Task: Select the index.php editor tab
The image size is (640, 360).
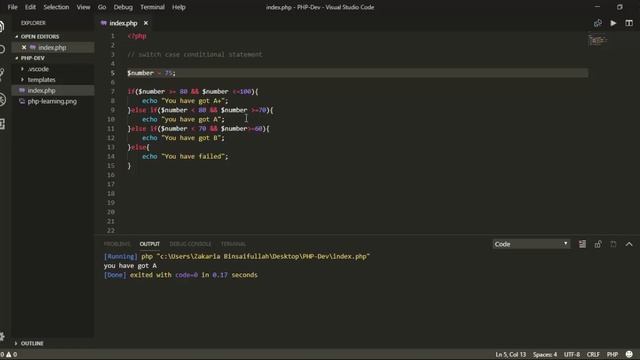Action: coord(123,23)
